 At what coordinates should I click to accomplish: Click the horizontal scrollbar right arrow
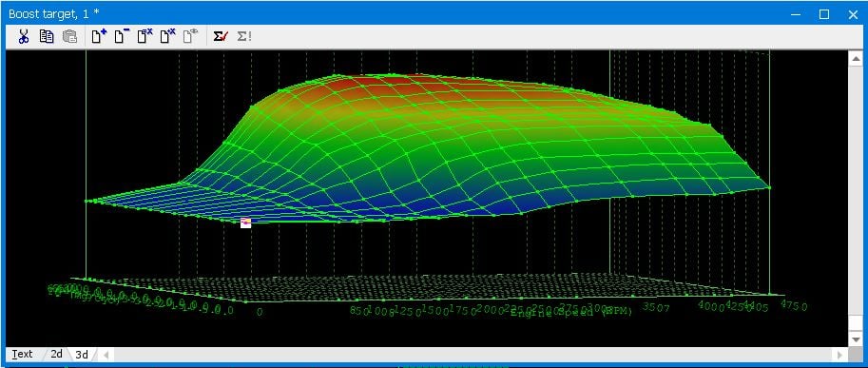coord(840,355)
